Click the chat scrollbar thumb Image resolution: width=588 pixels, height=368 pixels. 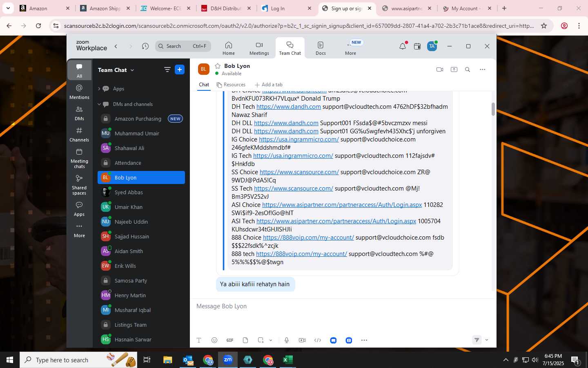(x=493, y=109)
